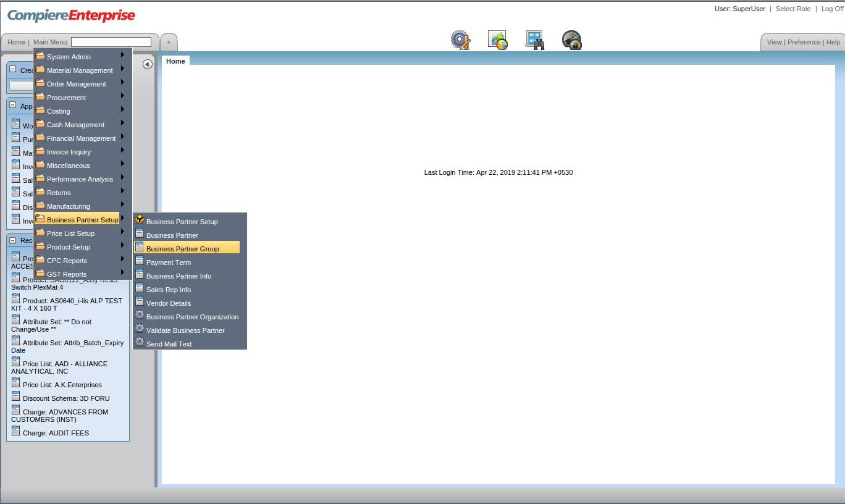Click the Main Menu search input field
The height and width of the screenshot is (504, 845).
pyautogui.click(x=111, y=42)
